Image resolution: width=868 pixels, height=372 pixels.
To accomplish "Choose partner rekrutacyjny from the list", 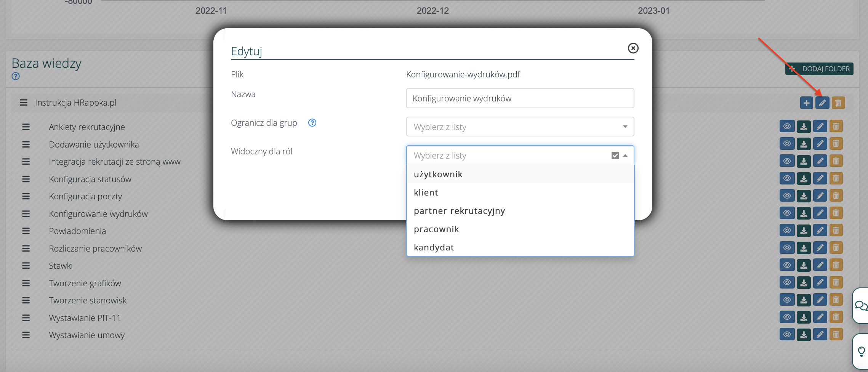I will (x=459, y=211).
